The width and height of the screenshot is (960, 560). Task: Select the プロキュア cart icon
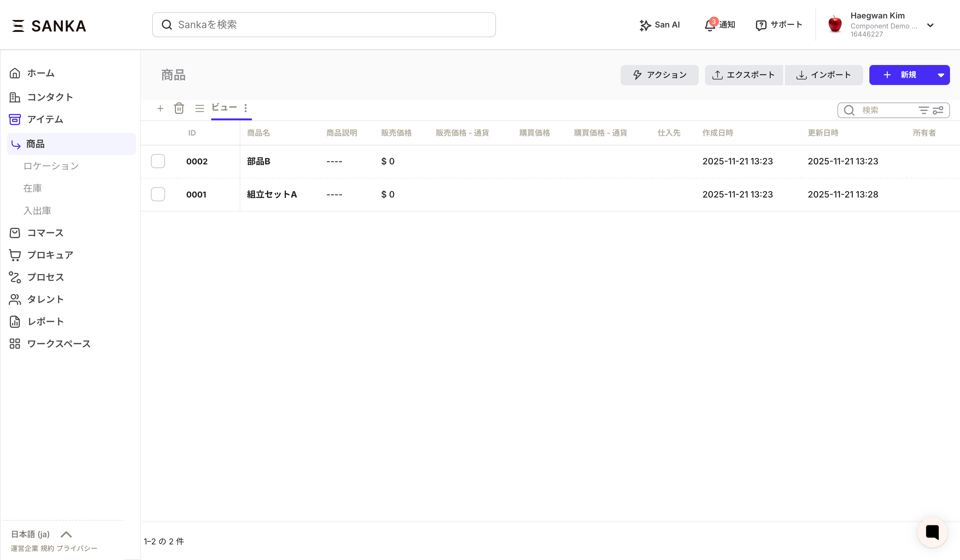tap(15, 255)
